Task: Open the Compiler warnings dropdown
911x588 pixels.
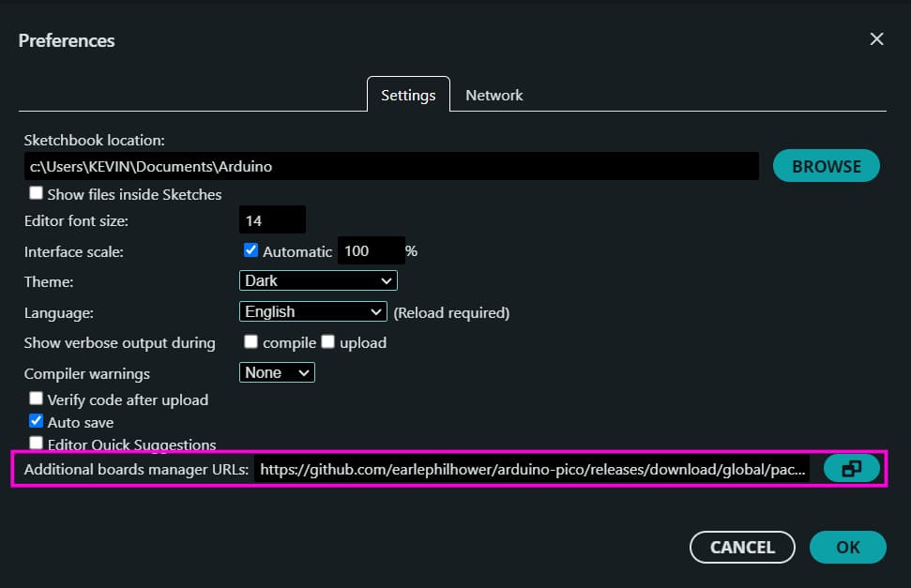Action: pyautogui.click(x=276, y=372)
